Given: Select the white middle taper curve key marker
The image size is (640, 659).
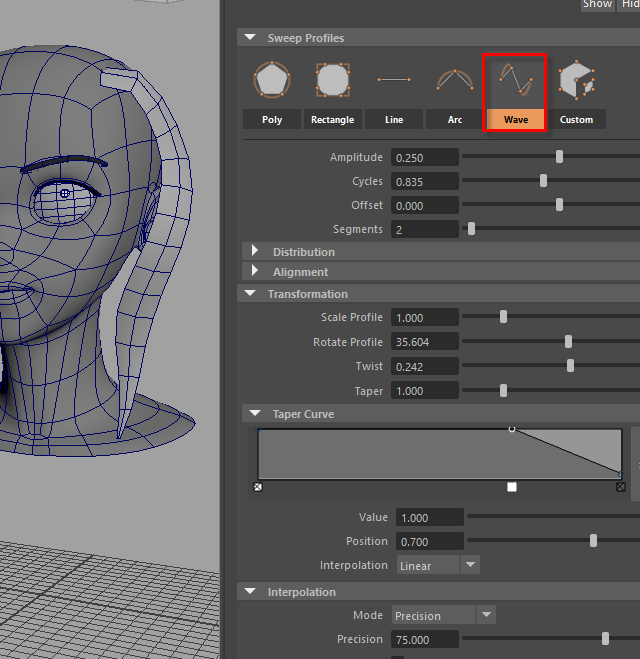Looking at the screenshot, I should click(512, 487).
